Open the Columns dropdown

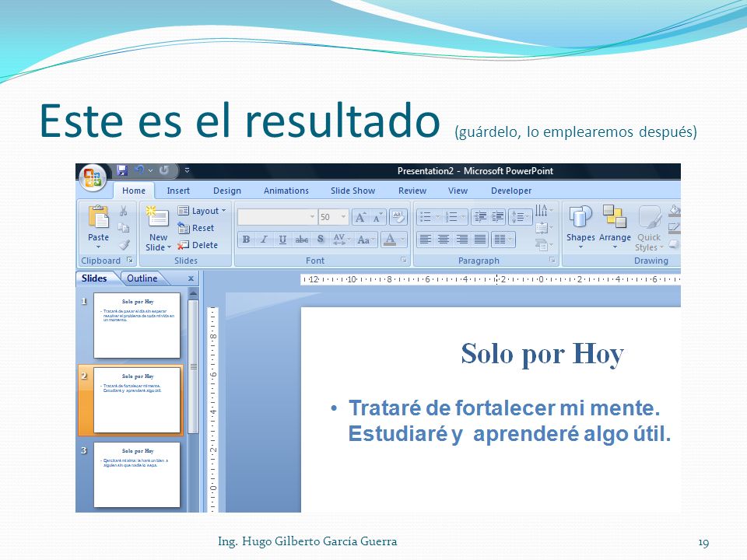503,240
